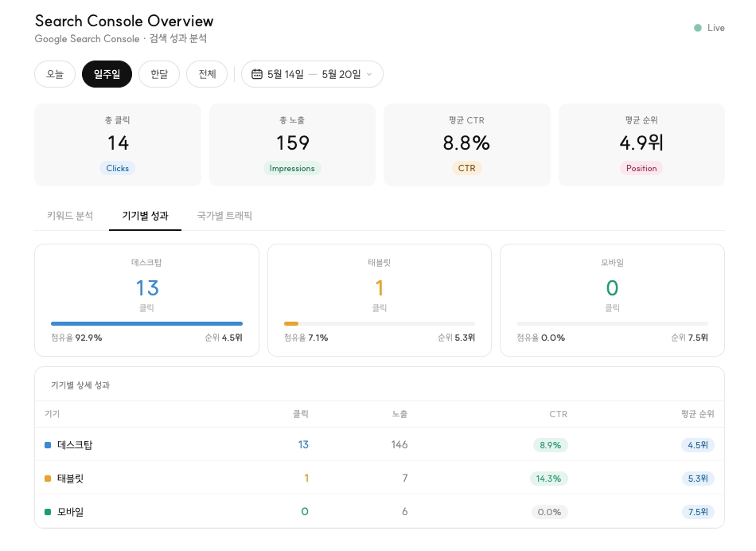Click the green swatch beside 모바일 row
The image size is (756, 551).
coord(48,512)
